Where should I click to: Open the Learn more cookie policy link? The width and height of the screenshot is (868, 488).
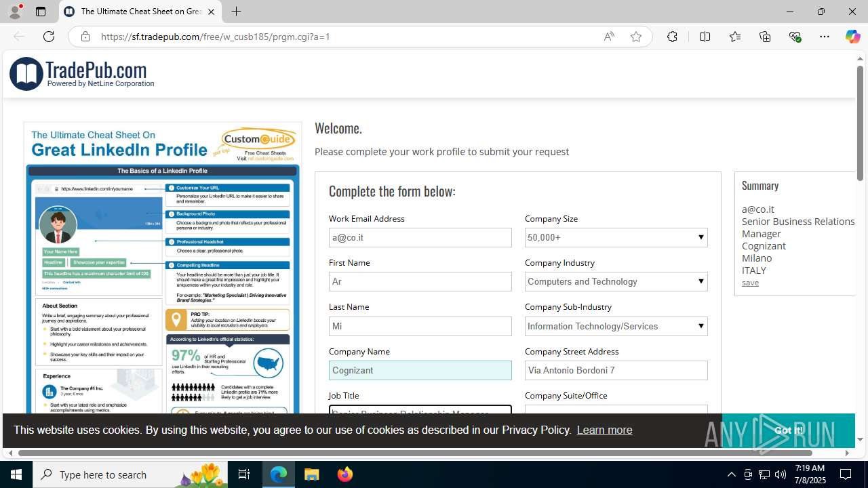coord(604,430)
